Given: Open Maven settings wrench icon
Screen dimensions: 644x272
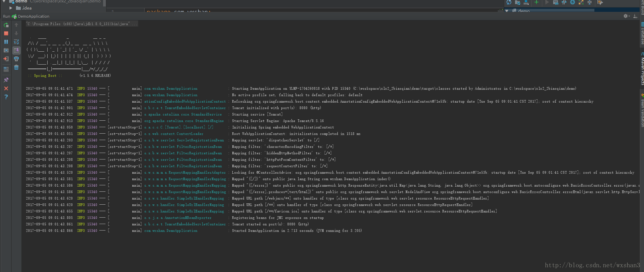Looking at the screenshot, I should [600, 2].
